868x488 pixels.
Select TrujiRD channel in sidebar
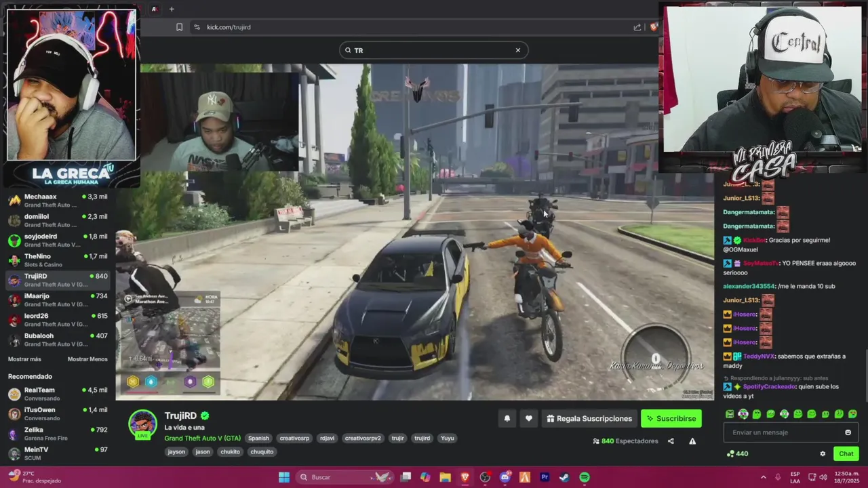(58, 280)
